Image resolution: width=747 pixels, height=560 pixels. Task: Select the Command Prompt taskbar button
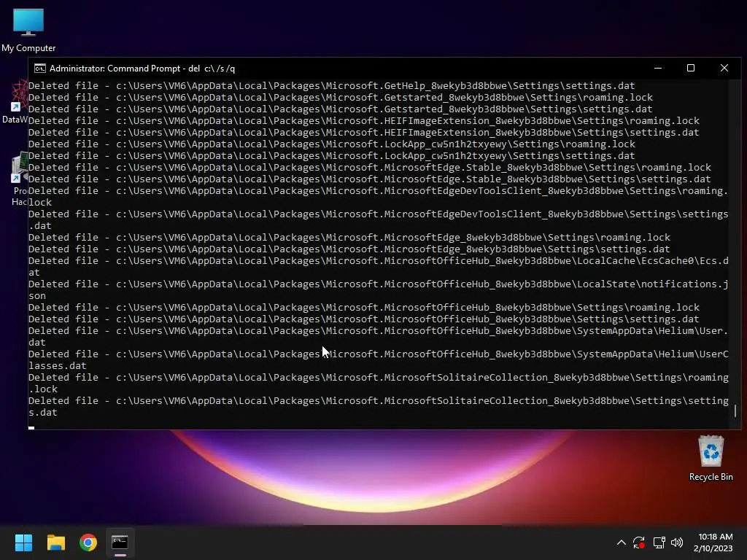[120, 542]
